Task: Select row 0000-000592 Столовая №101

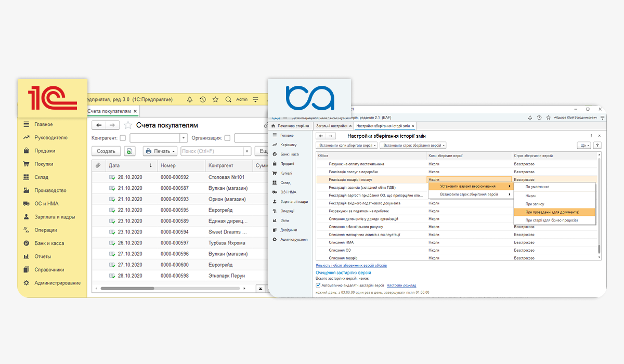Action: tap(180, 177)
